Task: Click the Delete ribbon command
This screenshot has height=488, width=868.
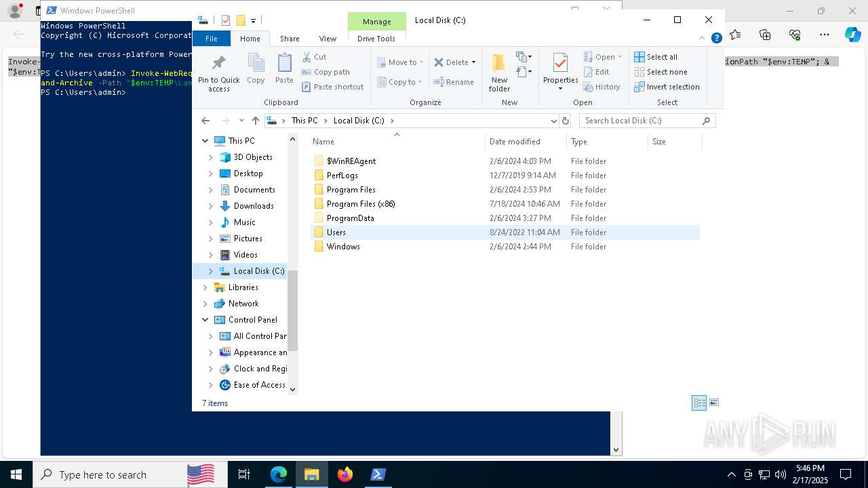Action: pos(451,62)
